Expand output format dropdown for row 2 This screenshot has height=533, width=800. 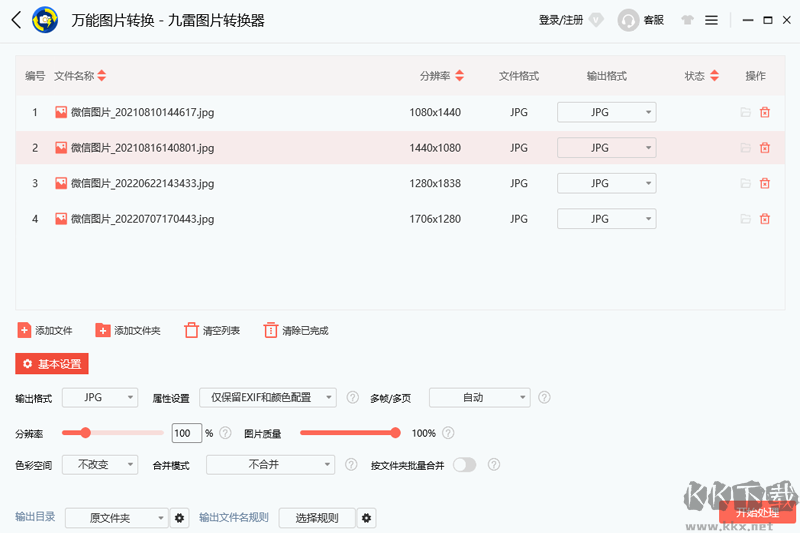[x=606, y=148]
